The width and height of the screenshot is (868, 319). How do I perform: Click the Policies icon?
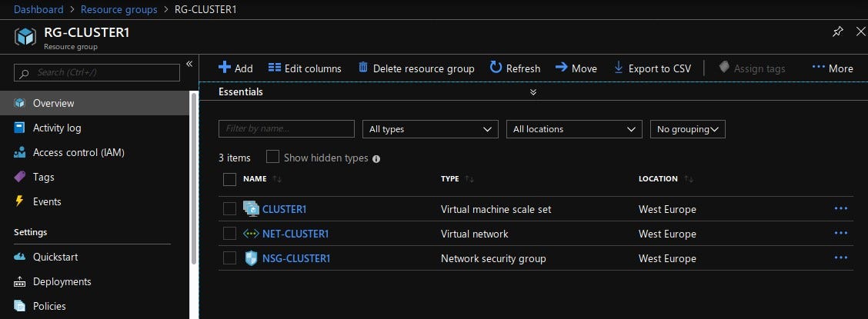(x=20, y=306)
